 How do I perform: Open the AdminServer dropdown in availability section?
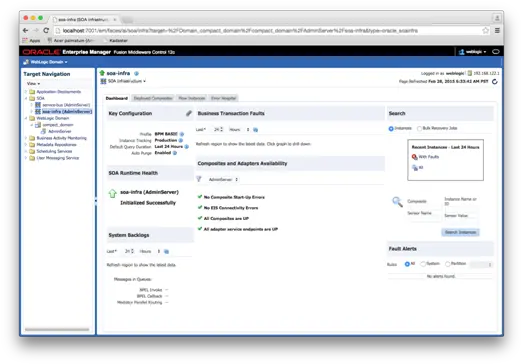[223, 179]
